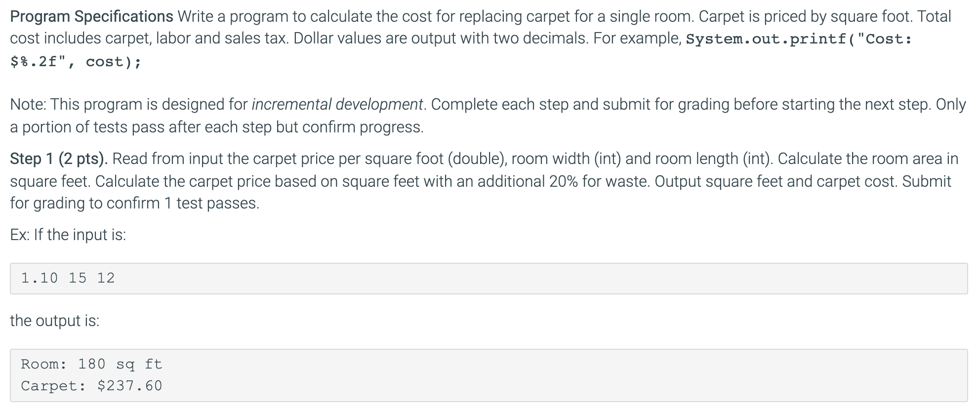980x411 pixels.
Task: Click 'cost includes carpet, labor and sales tax'
Action: pyautogui.click(x=148, y=39)
